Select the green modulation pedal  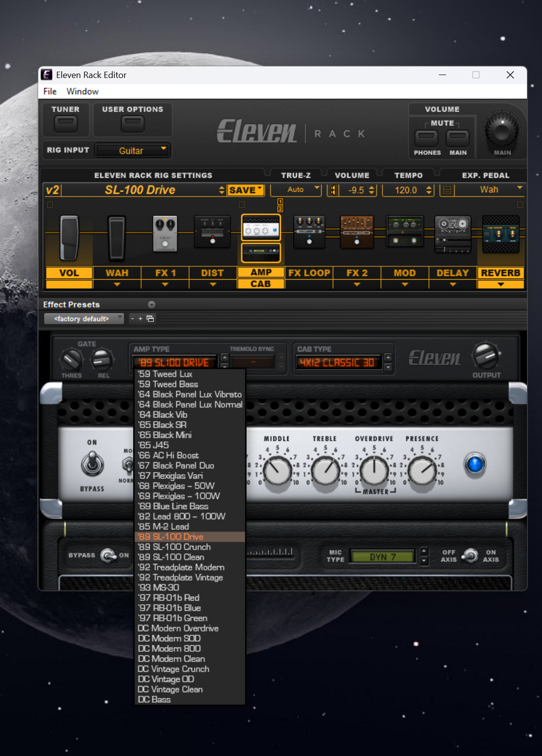[x=404, y=232]
